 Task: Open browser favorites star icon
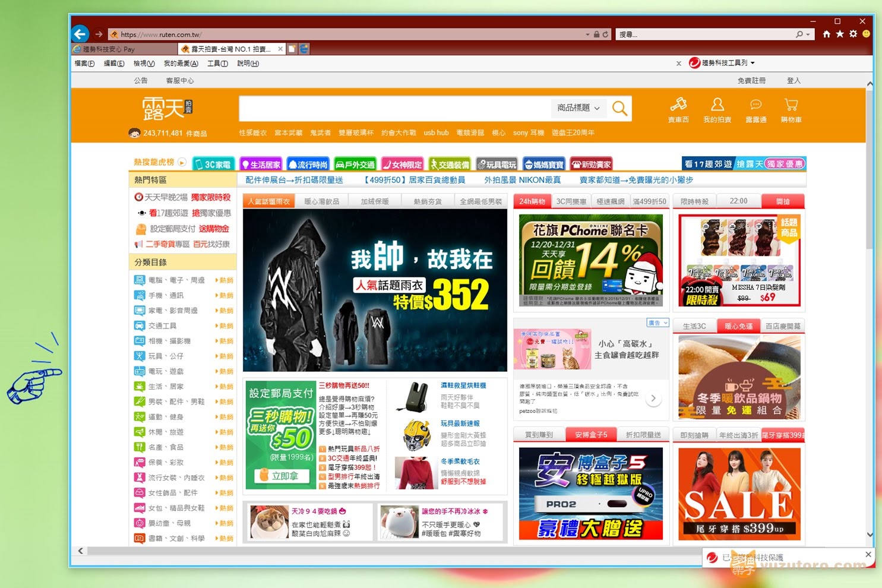[840, 34]
